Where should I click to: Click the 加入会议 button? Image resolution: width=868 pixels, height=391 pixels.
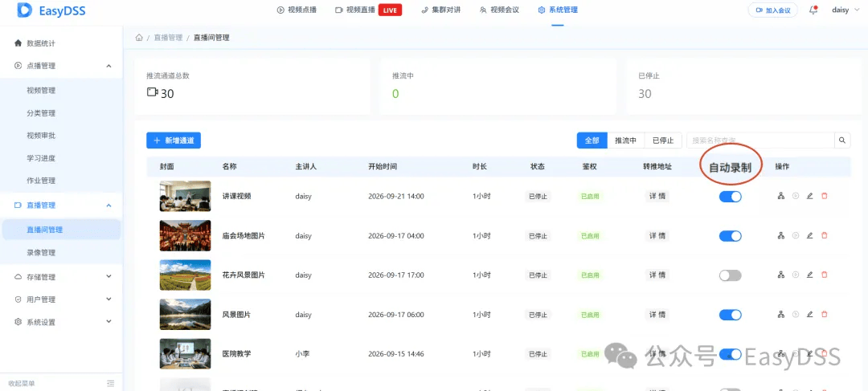(773, 10)
